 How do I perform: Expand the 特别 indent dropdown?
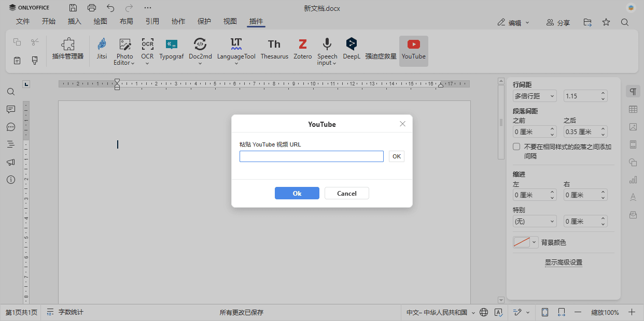tap(534, 221)
